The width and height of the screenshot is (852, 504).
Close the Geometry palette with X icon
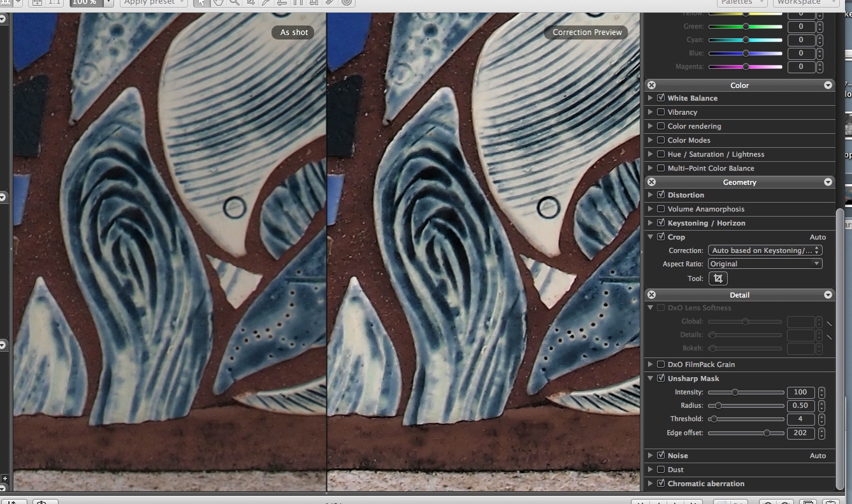point(651,182)
